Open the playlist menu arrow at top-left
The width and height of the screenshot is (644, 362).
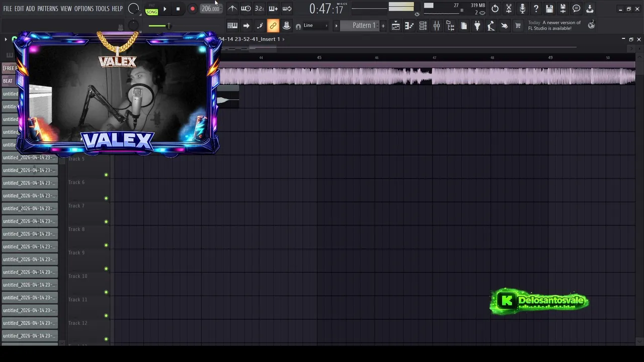click(x=6, y=39)
